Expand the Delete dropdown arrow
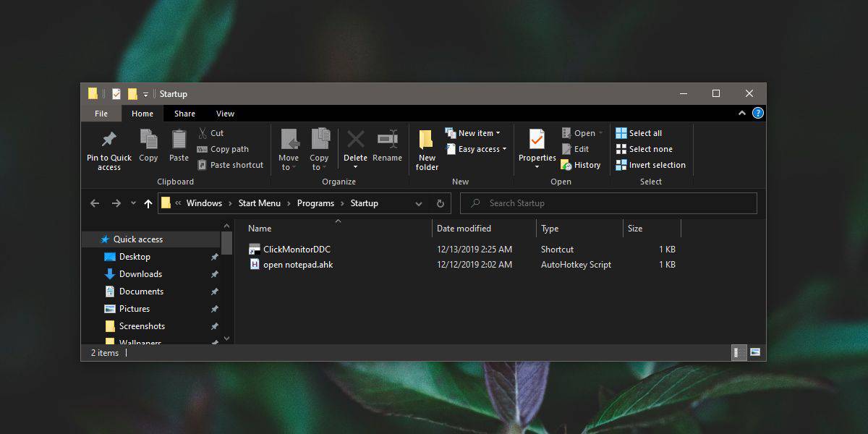This screenshot has width=868, height=434. (355, 167)
